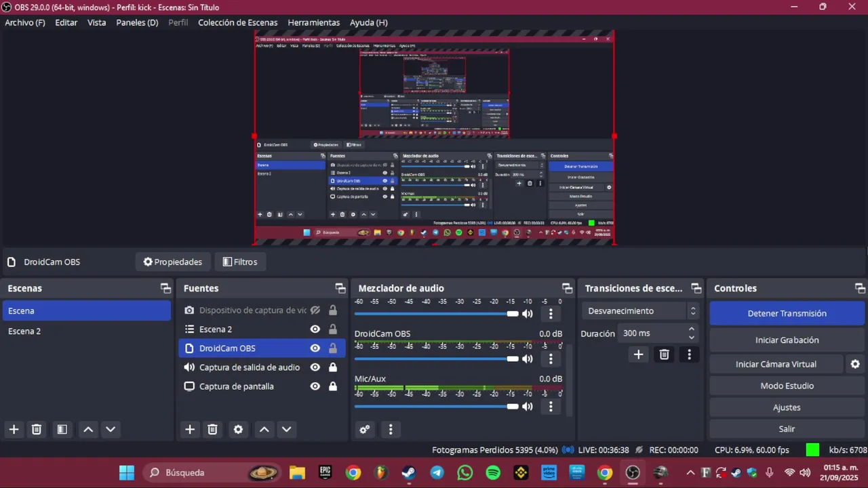
Task: Open source properties gear in Fuentes toolbar
Action: 238,429
